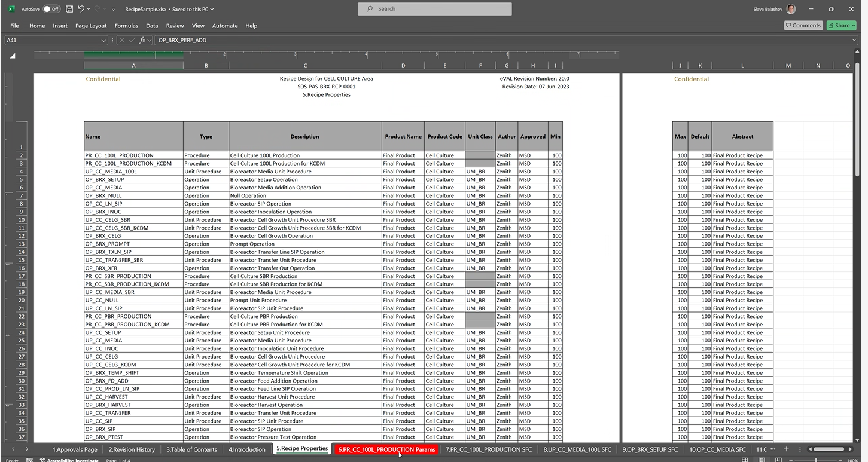The height and width of the screenshot is (462, 868).
Task: Open the Undo history dropdown arrow
Action: coord(89,9)
